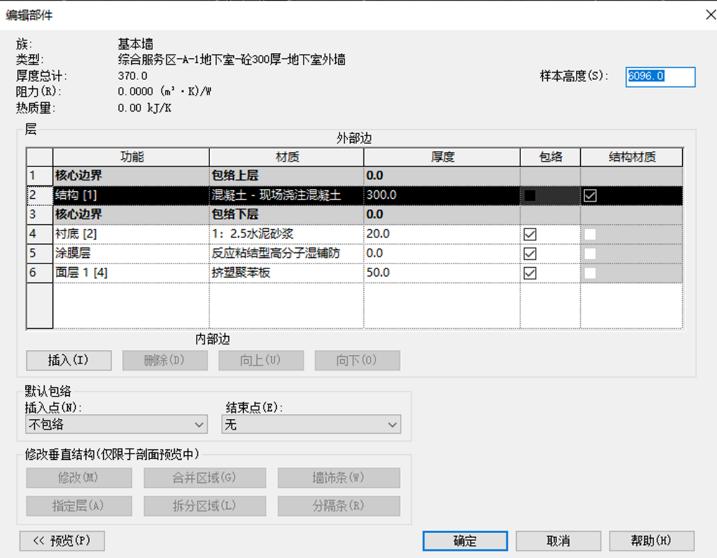Click 1:2.5水泥砂浆 material cell
This screenshot has width=717, height=558.
pos(287,234)
